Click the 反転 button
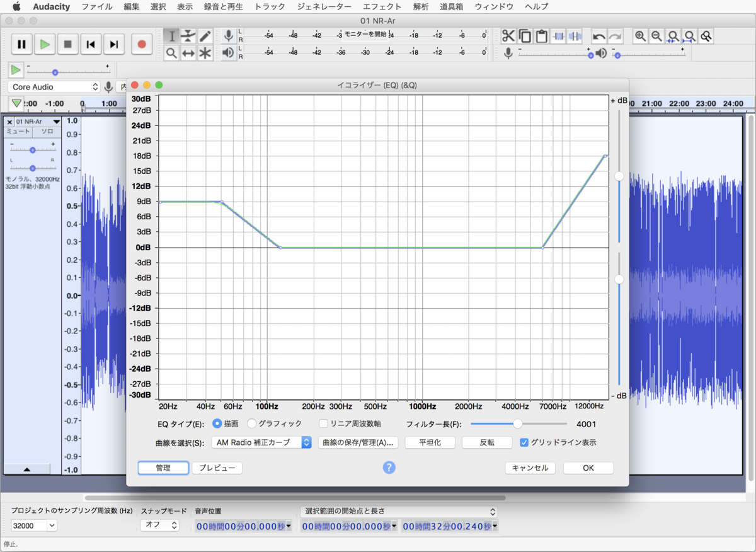The image size is (756, 552). tap(487, 442)
